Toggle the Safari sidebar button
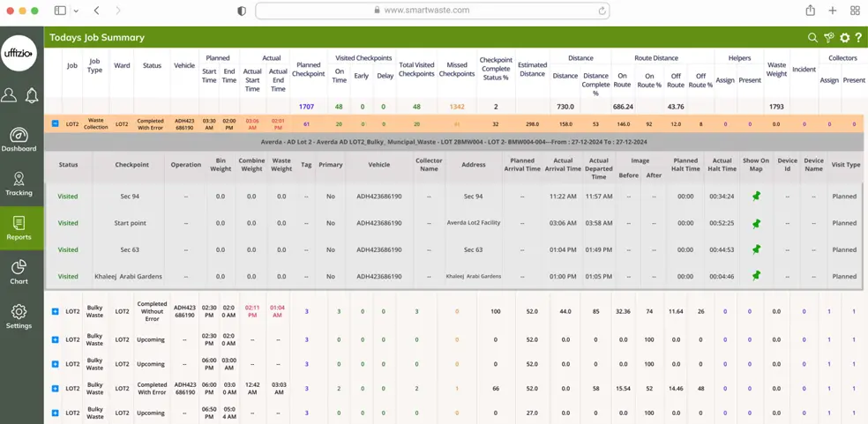The image size is (868, 424). point(60,11)
